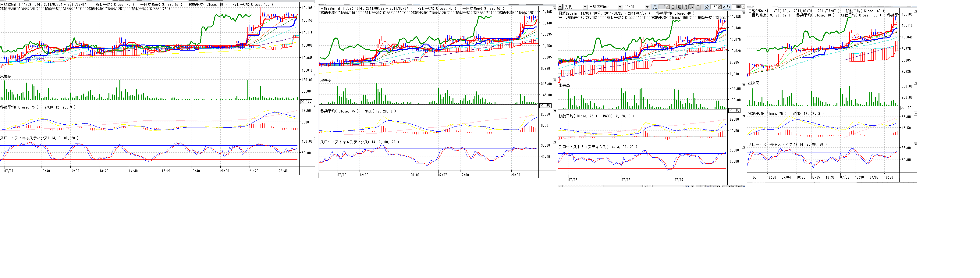Select the 日 (daily) timeframe button
The width and height of the screenshot is (980, 278).
pos(673,7)
